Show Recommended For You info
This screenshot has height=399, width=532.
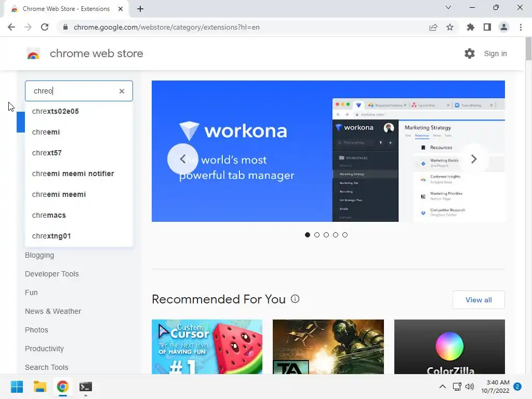[x=295, y=299]
